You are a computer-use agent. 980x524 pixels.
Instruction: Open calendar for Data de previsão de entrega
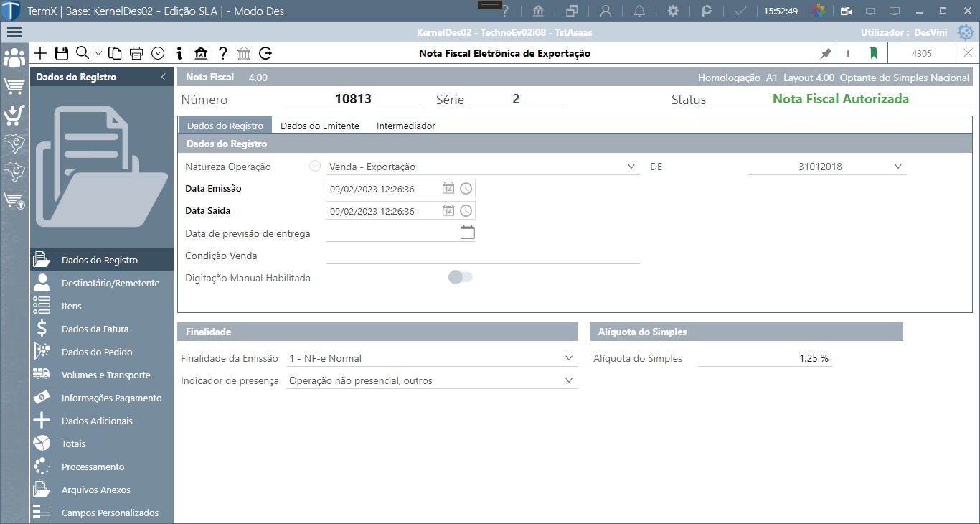467,232
